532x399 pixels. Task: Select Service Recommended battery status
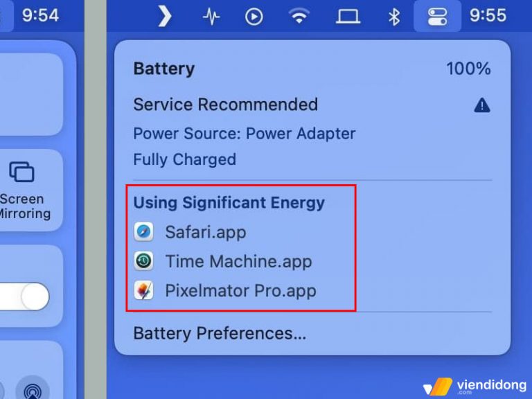(x=226, y=105)
